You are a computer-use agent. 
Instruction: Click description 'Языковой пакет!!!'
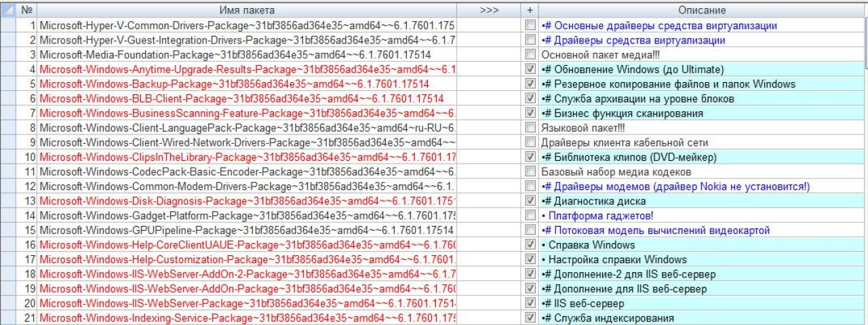pyautogui.click(x=583, y=128)
